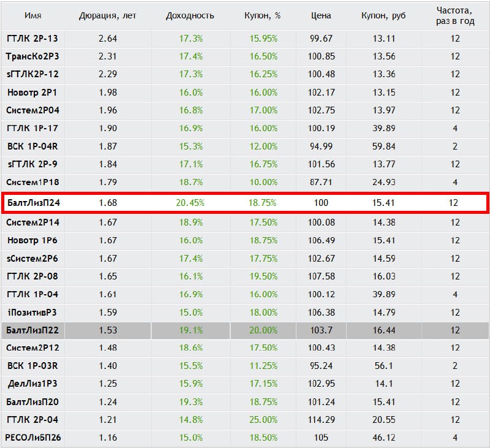The width and height of the screenshot is (490, 448).
Task: Sort by the Дюрация, лет column header
Action: (108, 16)
